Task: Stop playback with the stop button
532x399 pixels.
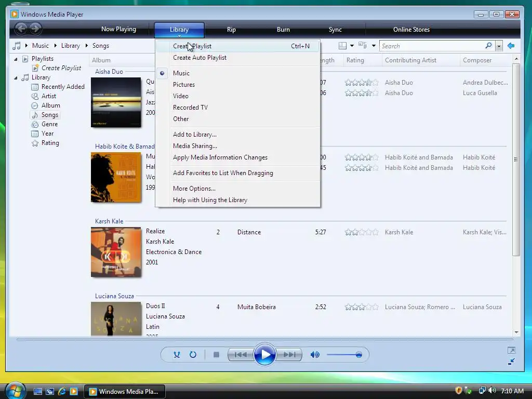Action: click(216, 355)
